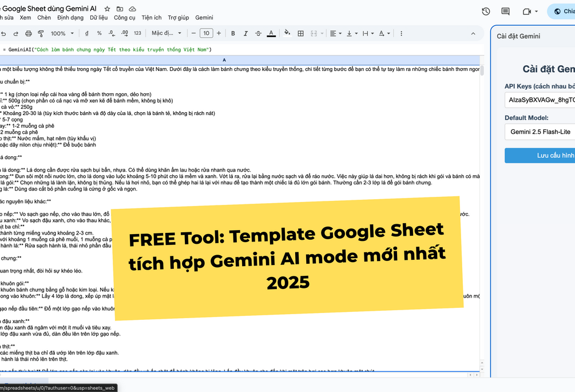The width and height of the screenshot is (575, 392).
Task: Open the Xem menu
Action: click(x=25, y=18)
